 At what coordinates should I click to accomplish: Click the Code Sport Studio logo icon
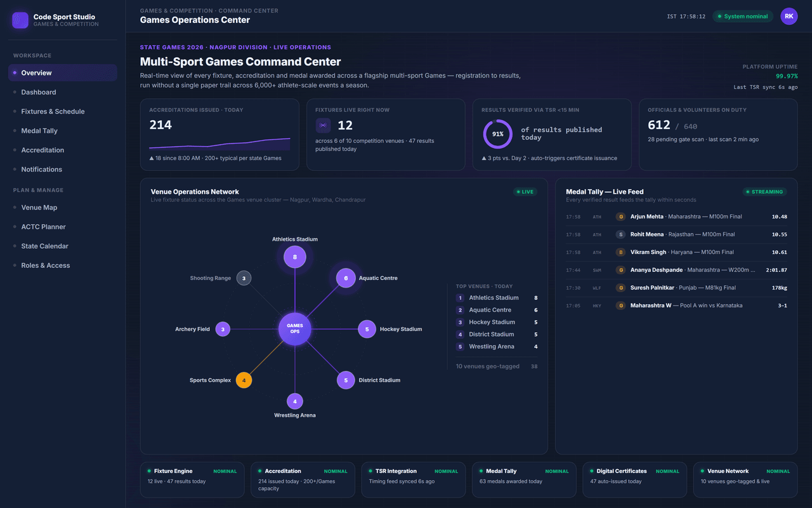pyautogui.click(x=20, y=20)
